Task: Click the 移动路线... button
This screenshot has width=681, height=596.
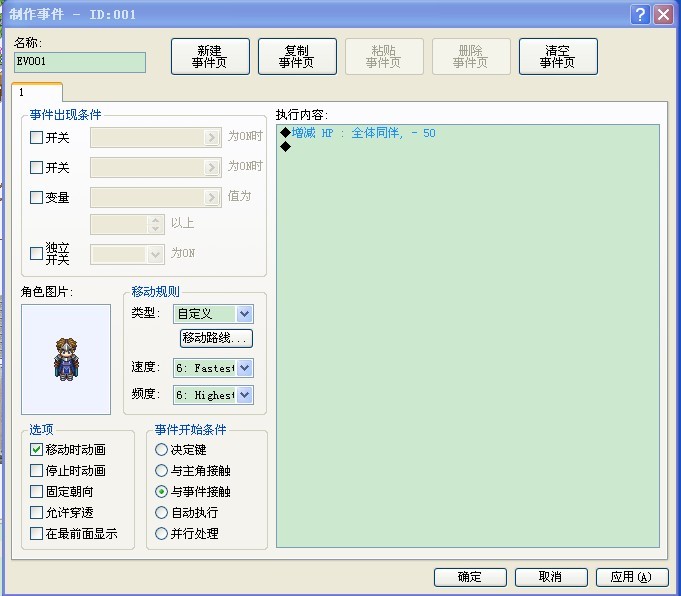Action: point(216,338)
